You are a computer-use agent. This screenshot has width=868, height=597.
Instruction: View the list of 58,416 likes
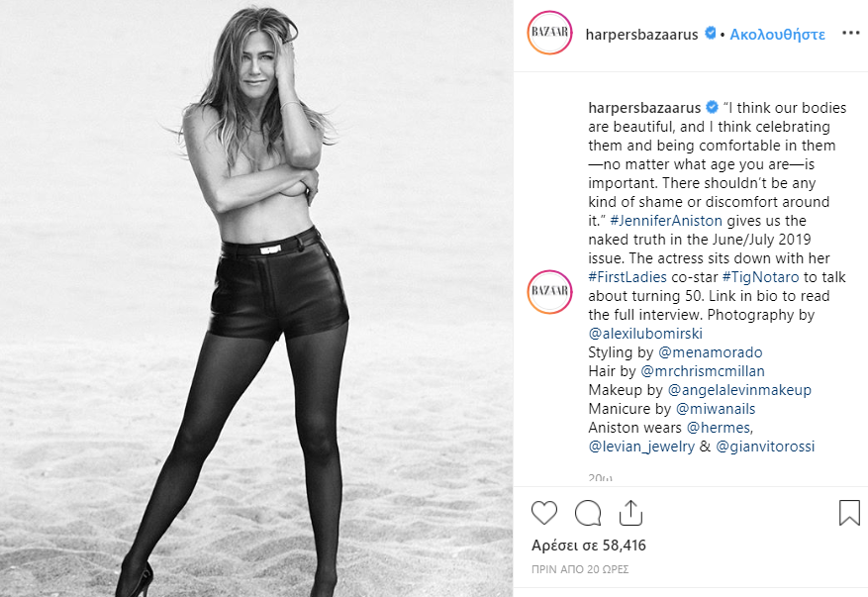point(589,546)
